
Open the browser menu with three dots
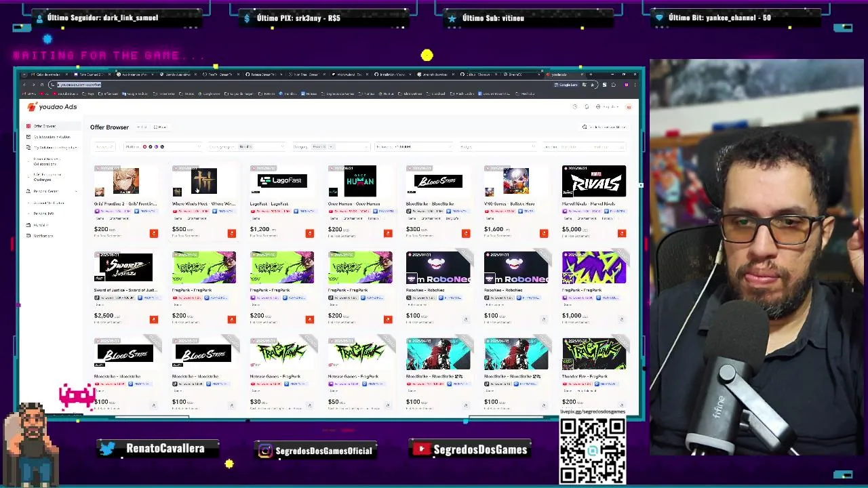click(x=636, y=85)
